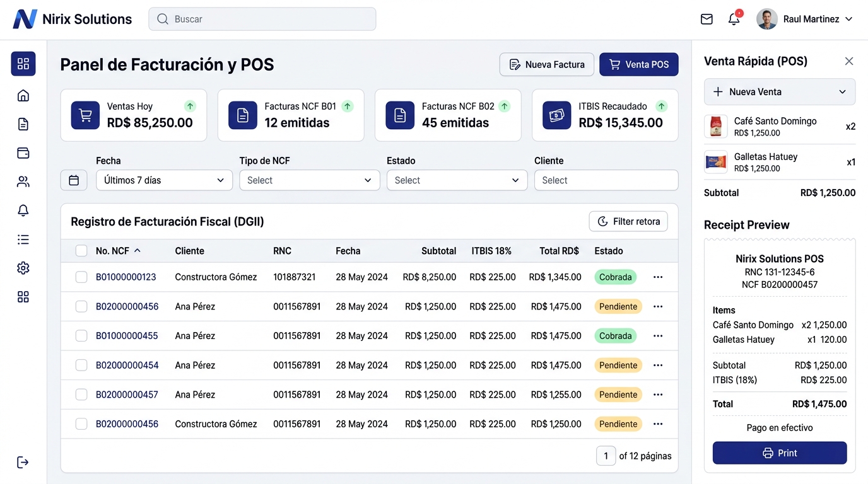Check the row B02000000457 checkbox
This screenshot has width=868, height=484.
coord(81,395)
